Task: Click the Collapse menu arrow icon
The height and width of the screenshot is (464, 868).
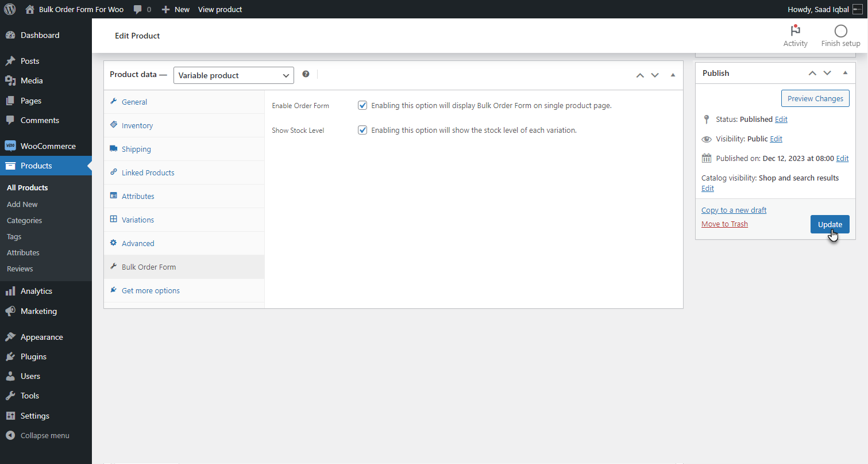Action: point(10,435)
